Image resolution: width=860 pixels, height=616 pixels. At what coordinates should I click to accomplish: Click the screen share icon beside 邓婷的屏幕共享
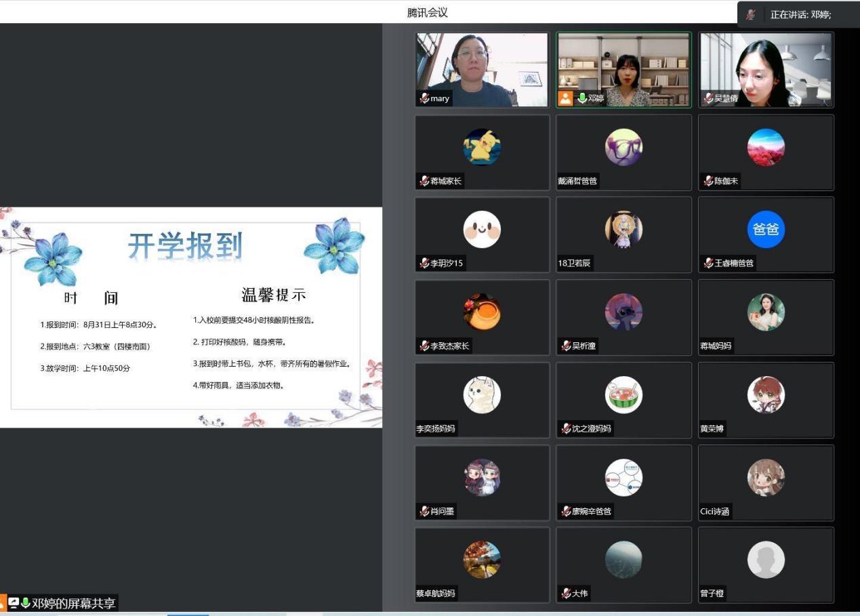(14, 603)
